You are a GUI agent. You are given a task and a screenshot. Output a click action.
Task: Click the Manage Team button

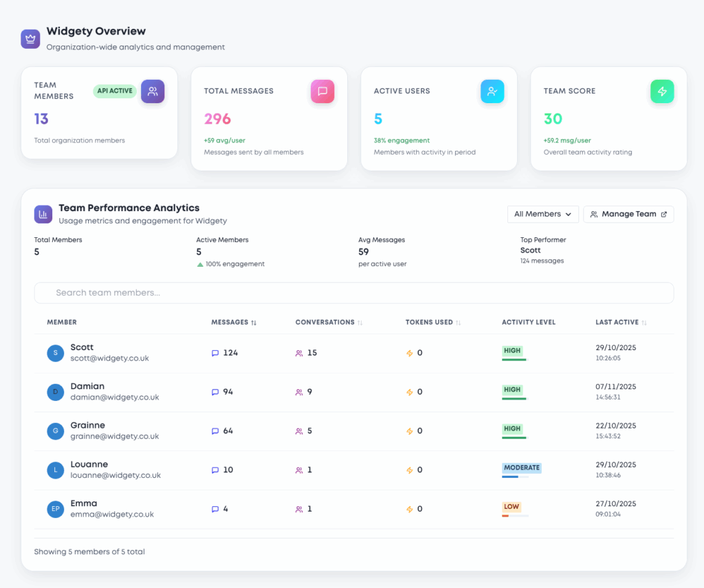pyautogui.click(x=628, y=214)
